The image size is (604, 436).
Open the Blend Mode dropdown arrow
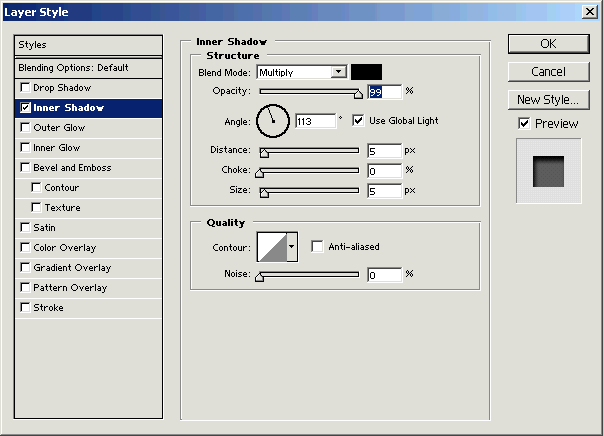pos(338,72)
